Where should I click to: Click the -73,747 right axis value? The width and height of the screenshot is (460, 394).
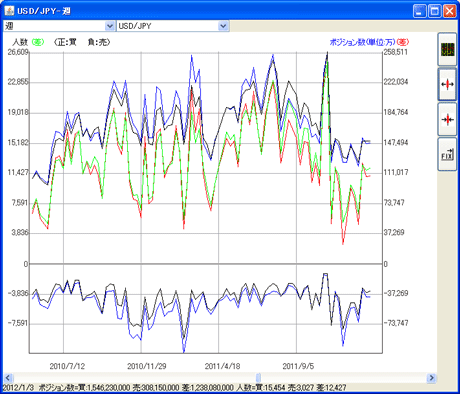tap(396, 323)
